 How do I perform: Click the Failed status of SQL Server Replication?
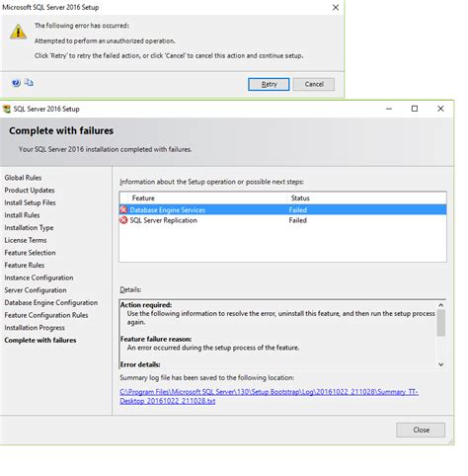pyautogui.click(x=298, y=220)
